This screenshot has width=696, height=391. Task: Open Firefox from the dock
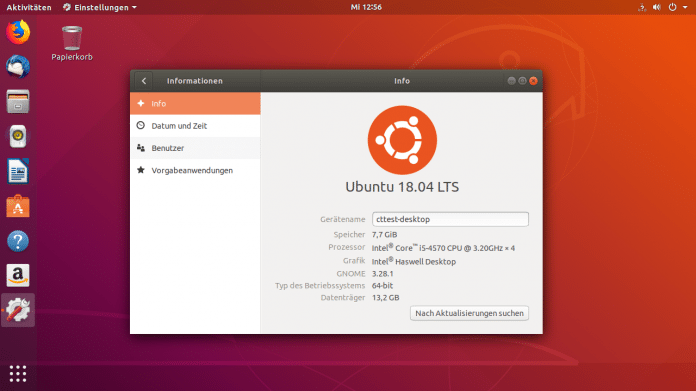point(18,32)
